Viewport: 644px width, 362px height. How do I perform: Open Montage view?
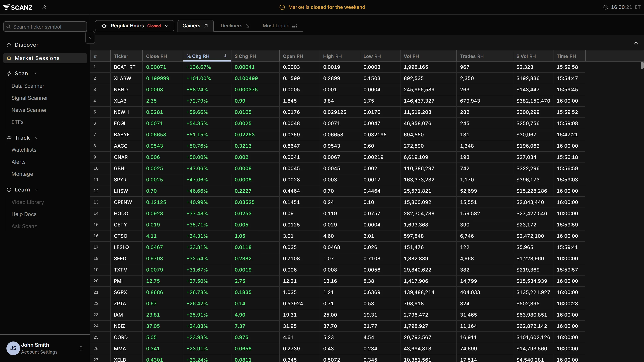point(22,174)
